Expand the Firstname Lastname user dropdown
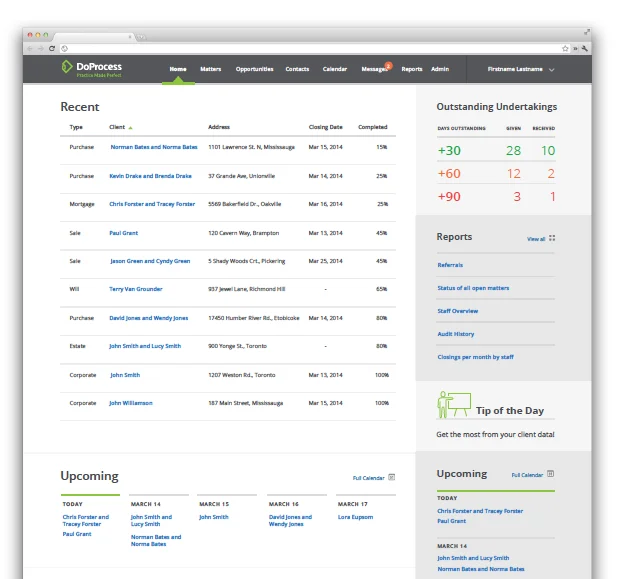Viewport: 620px width, 579px height. click(551, 70)
